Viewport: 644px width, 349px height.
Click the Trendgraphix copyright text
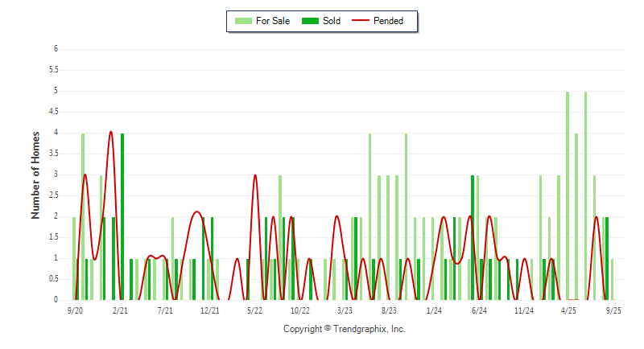click(344, 329)
